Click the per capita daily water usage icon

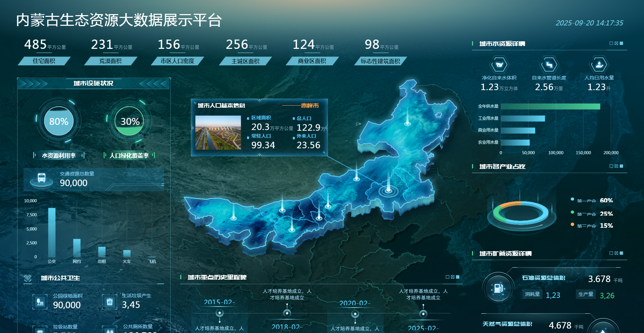point(599,65)
